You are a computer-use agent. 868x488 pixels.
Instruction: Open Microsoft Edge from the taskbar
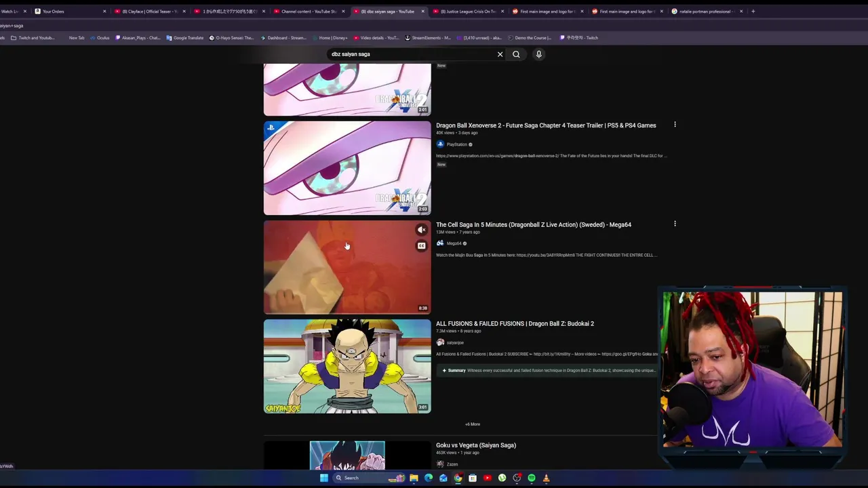(429, 478)
